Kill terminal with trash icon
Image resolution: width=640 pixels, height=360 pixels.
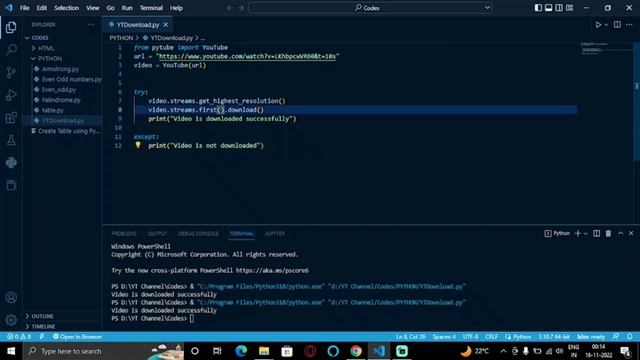(x=608, y=233)
